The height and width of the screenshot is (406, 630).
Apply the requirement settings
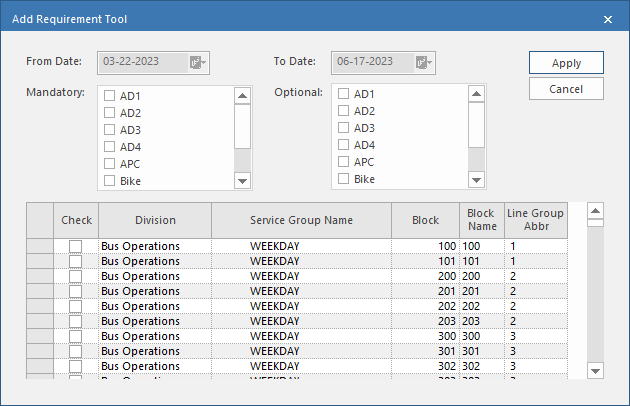click(566, 63)
